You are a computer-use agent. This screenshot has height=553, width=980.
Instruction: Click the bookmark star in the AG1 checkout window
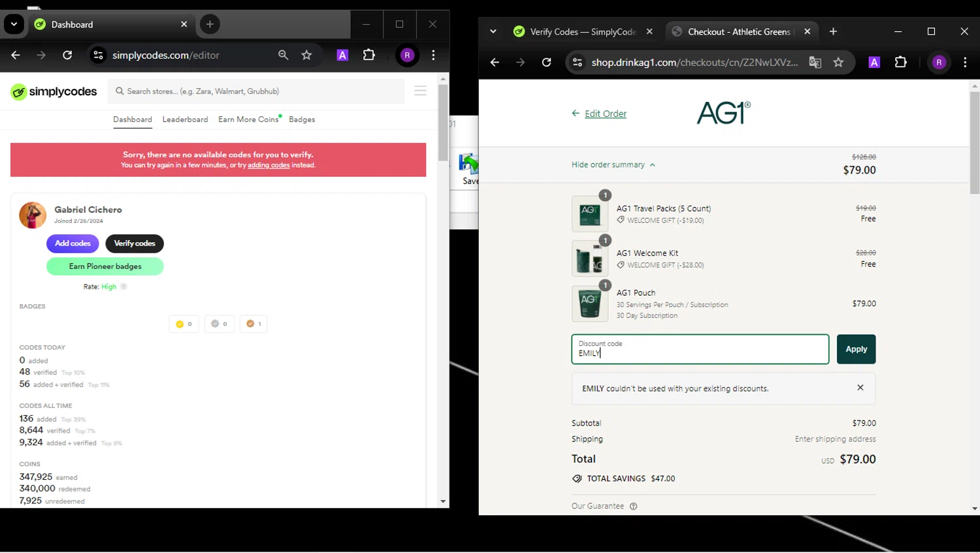click(838, 63)
